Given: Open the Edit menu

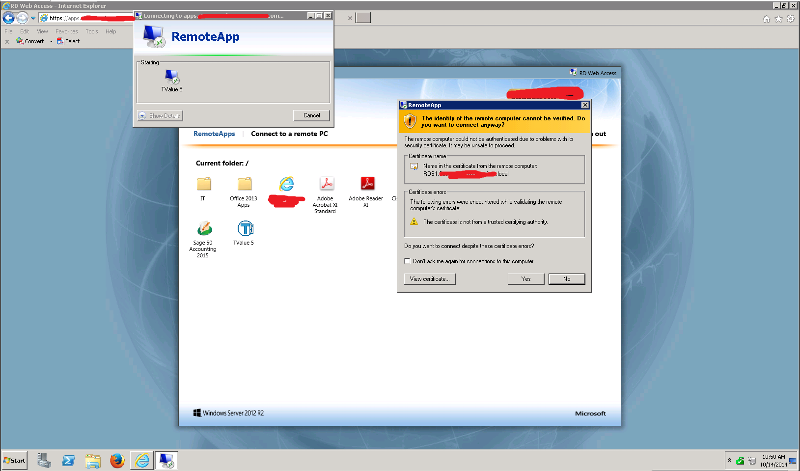Looking at the screenshot, I should tap(24, 31).
